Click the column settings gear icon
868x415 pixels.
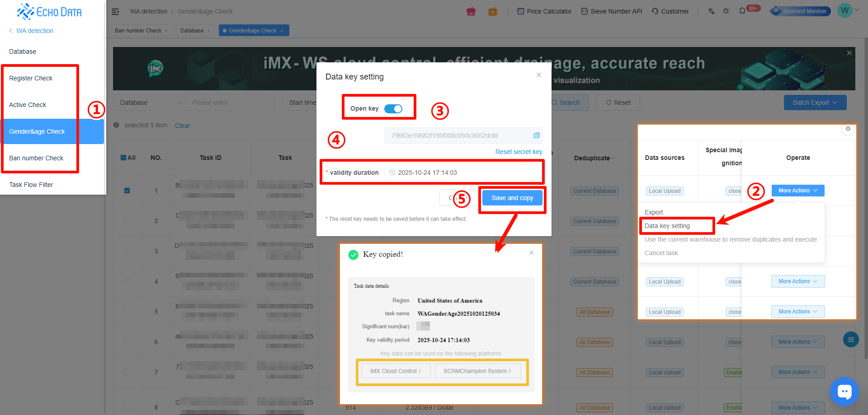[x=848, y=129]
